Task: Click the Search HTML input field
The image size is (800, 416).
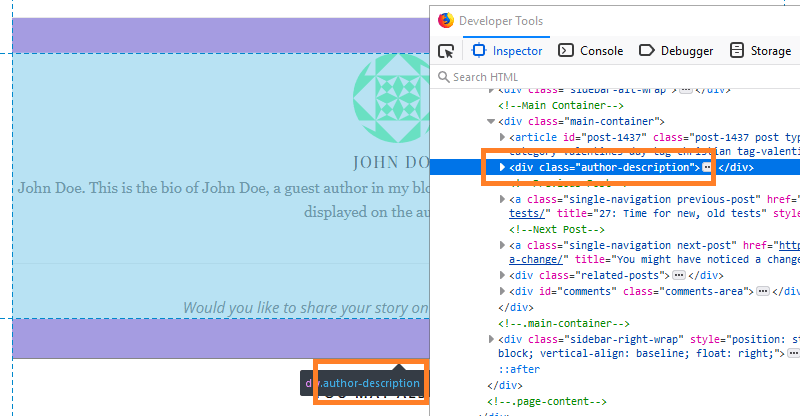Action: point(615,77)
